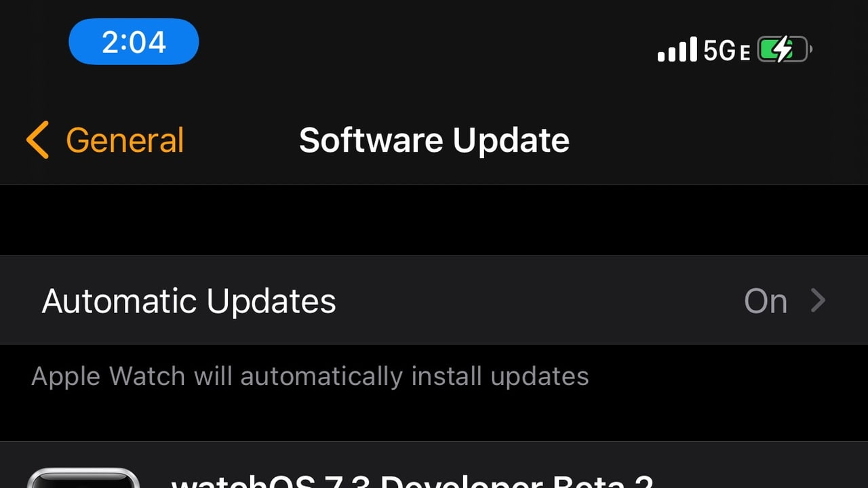Click the Software Update page title
Viewport: 868px width, 488px height.
[434, 140]
